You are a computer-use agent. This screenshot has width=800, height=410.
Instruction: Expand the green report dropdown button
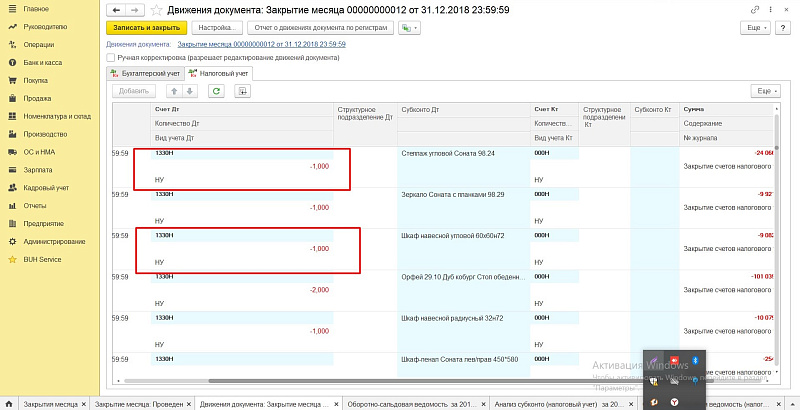[x=409, y=28]
